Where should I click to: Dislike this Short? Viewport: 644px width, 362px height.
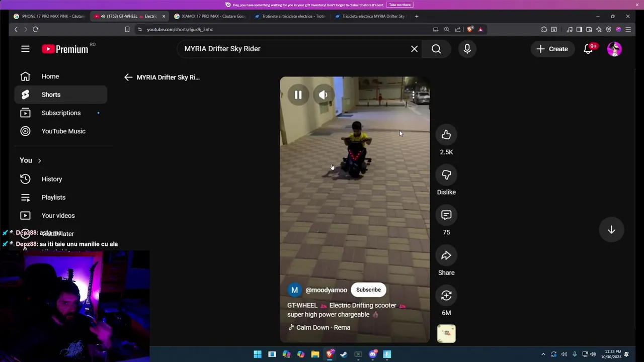[x=446, y=175]
